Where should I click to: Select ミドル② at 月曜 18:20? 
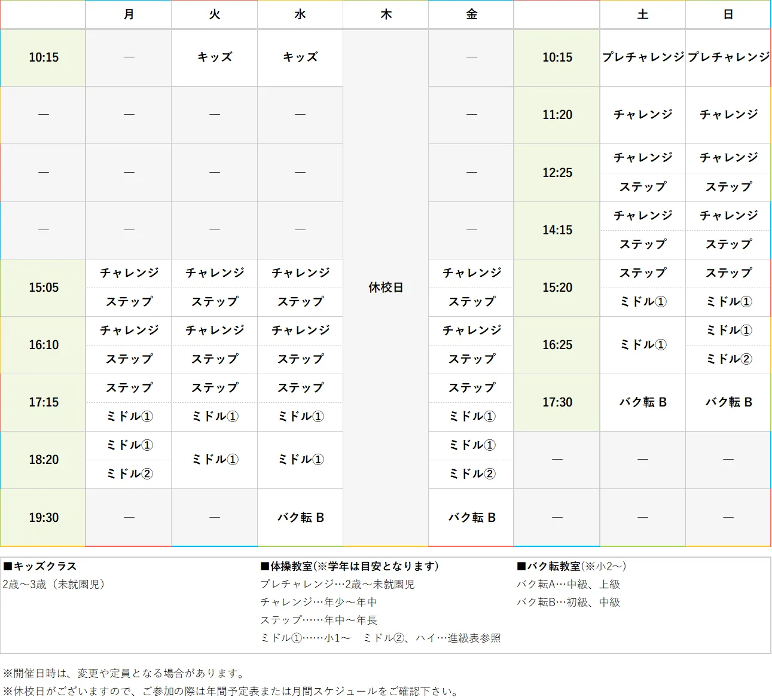tap(128, 474)
